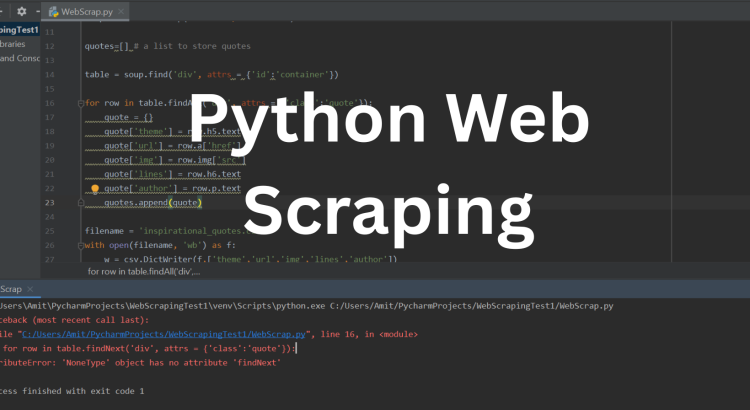750x410 pixels.
Task: Click the AttributeError 'NoneType' message line
Action: [140, 363]
